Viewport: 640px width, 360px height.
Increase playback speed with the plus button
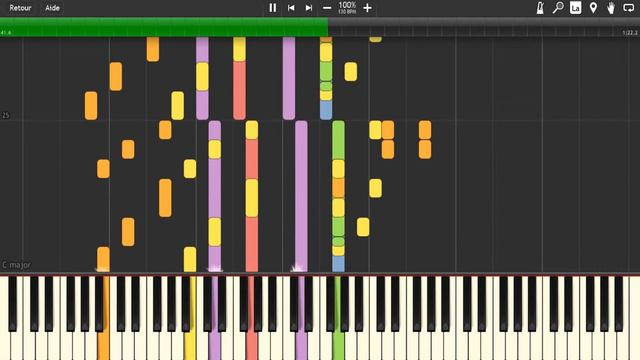[x=367, y=8]
